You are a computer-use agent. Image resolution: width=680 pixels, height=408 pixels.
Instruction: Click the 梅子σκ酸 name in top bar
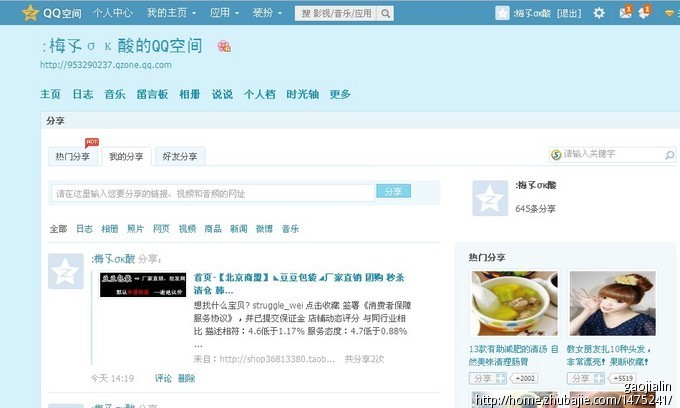coord(532,13)
